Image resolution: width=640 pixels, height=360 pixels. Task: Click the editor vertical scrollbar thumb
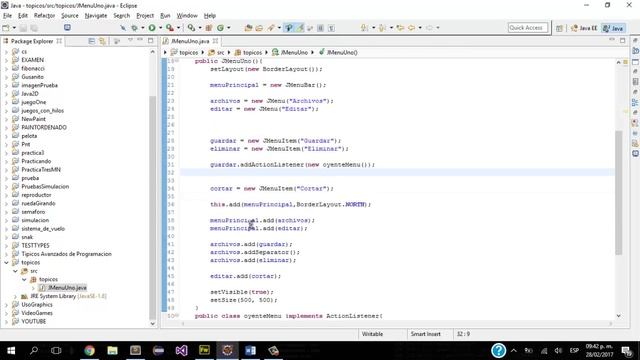pos(618,192)
